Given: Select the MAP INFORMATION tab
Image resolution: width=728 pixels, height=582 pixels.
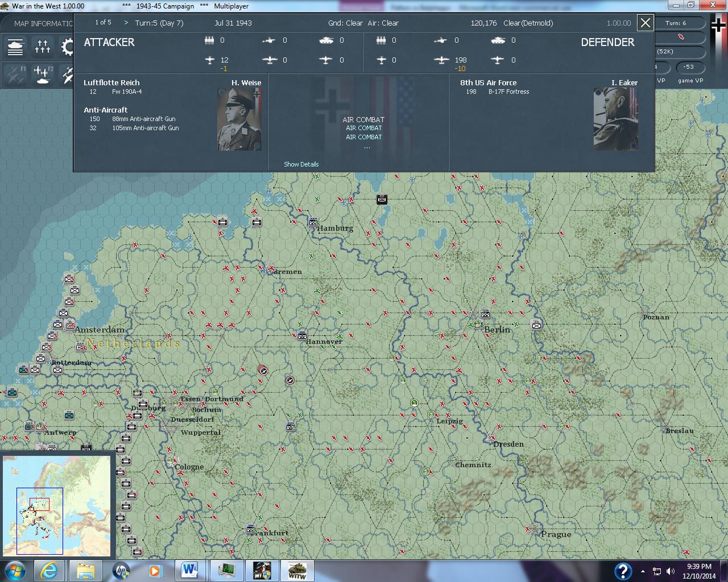Looking at the screenshot, I should pos(43,23).
